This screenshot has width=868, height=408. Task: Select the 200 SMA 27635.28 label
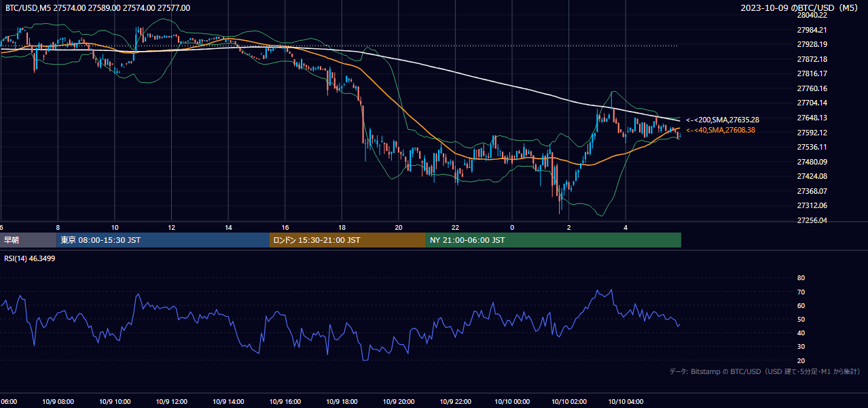[x=723, y=120]
